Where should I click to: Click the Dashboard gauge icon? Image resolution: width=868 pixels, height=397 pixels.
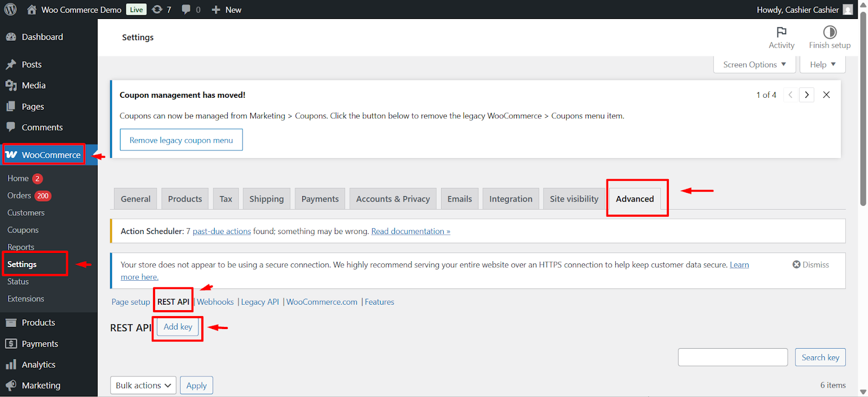[11, 37]
